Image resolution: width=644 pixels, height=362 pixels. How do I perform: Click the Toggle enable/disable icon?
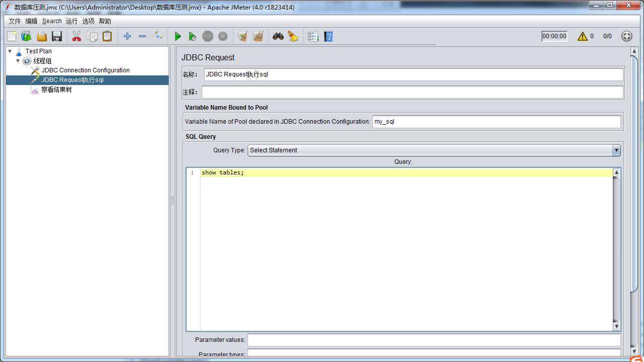(x=158, y=36)
